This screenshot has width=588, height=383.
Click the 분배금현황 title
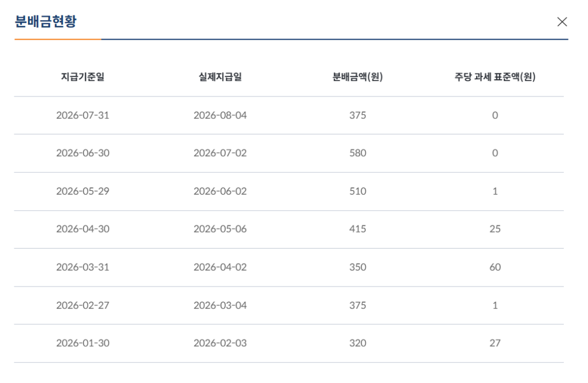click(x=45, y=21)
